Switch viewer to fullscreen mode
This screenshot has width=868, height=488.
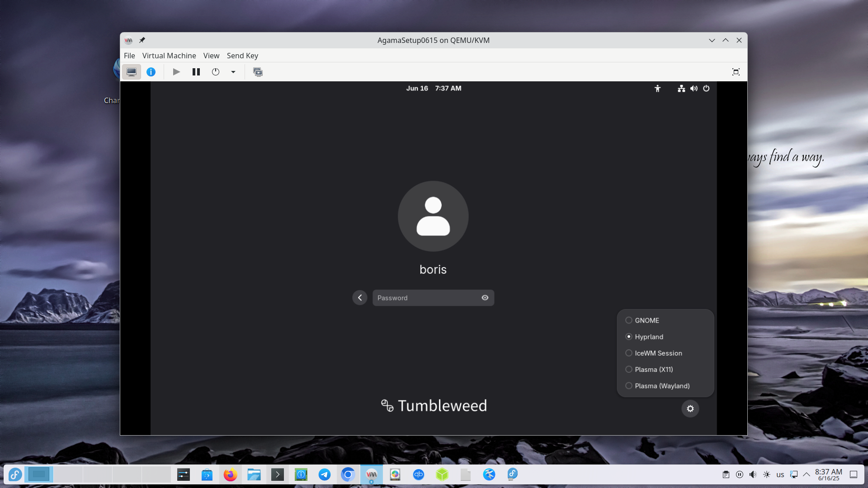pos(736,72)
